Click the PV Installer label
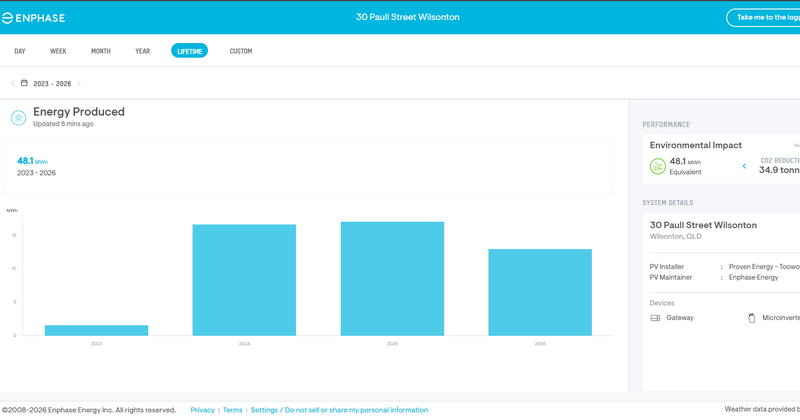Image resolution: width=800 pixels, height=420 pixels. [666, 267]
